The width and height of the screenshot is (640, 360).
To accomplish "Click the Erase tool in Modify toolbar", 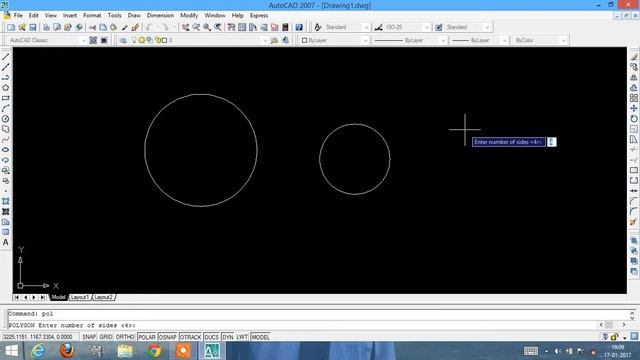I will click(633, 57).
